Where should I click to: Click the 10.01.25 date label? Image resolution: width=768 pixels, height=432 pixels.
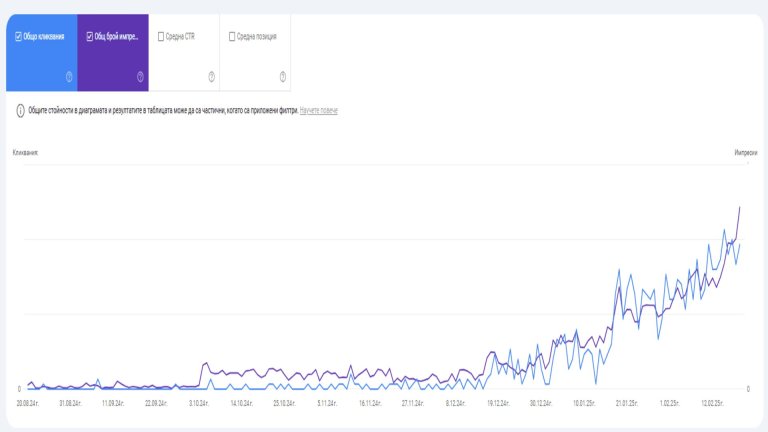pyautogui.click(x=585, y=404)
